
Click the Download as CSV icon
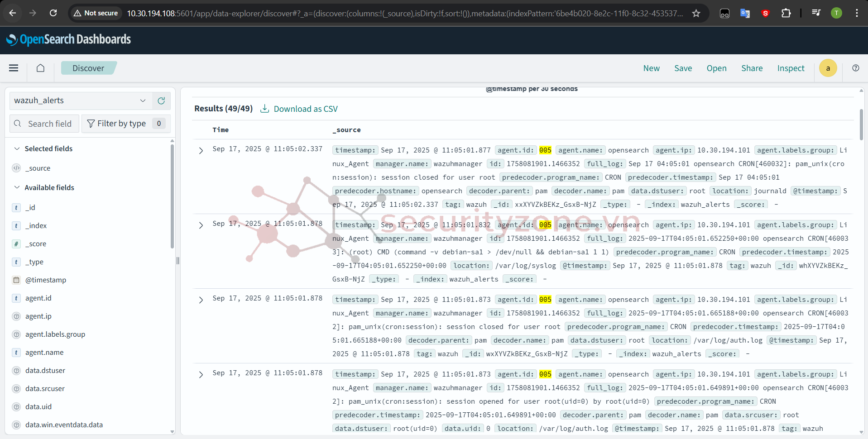265,109
